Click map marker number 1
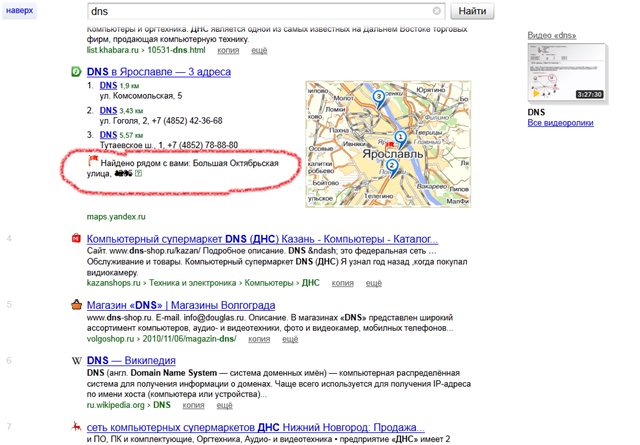Viewport: 640px width, 445px height. tap(400, 139)
